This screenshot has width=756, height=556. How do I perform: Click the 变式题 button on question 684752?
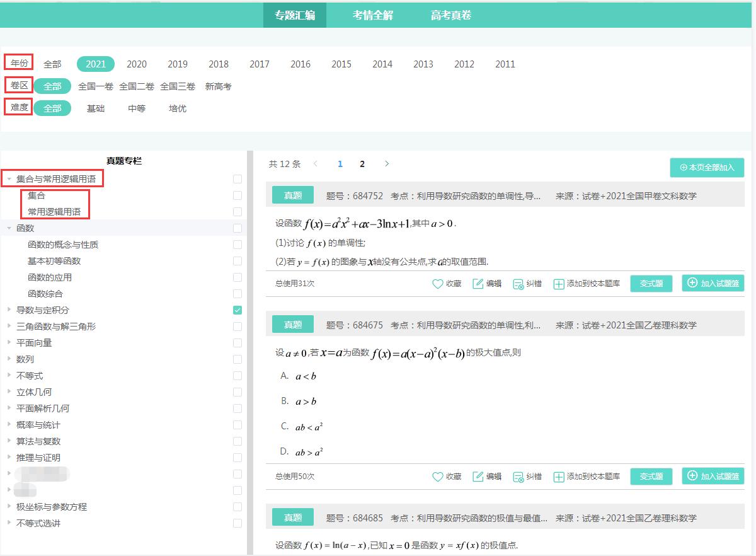pyautogui.click(x=651, y=283)
